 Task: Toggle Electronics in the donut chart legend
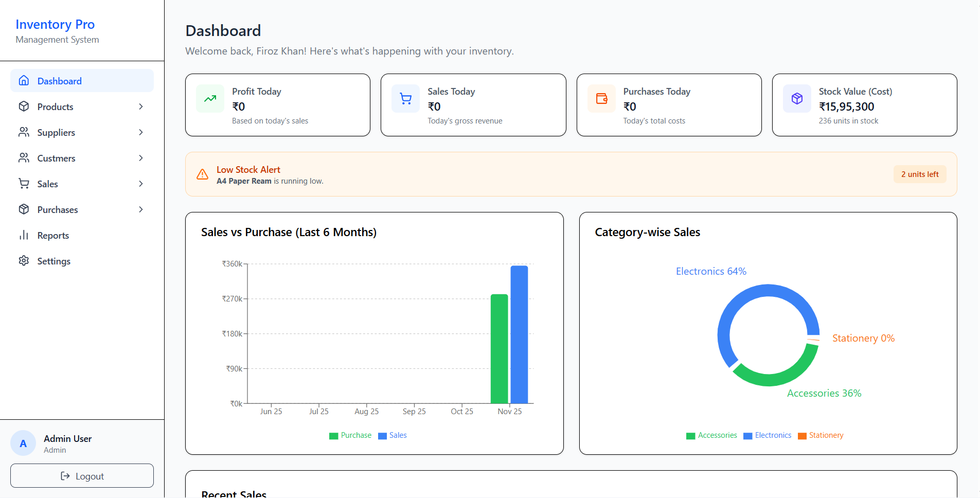point(767,435)
